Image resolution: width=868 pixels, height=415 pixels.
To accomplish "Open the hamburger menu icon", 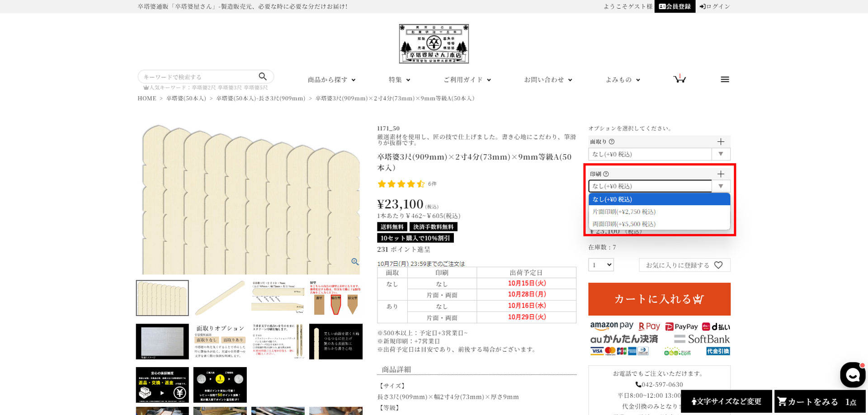I will [x=725, y=80].
